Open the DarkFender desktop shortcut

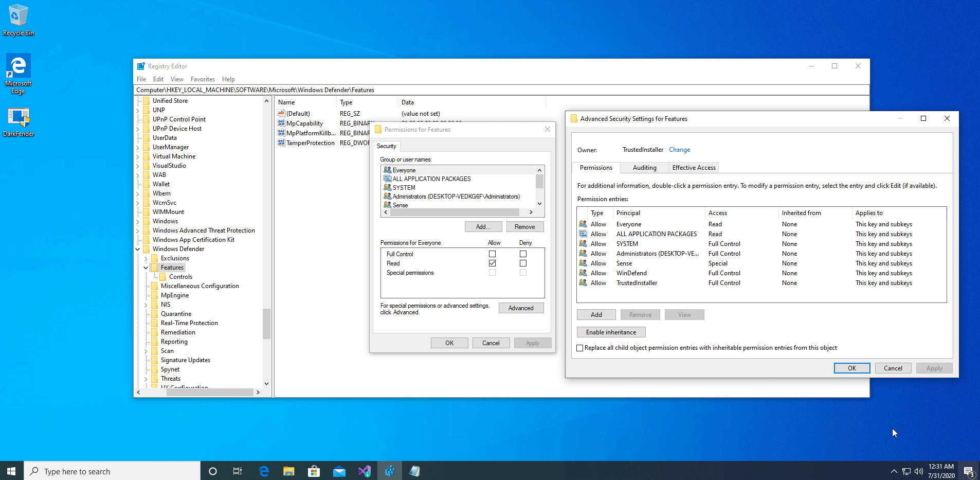tap(19, 122)
